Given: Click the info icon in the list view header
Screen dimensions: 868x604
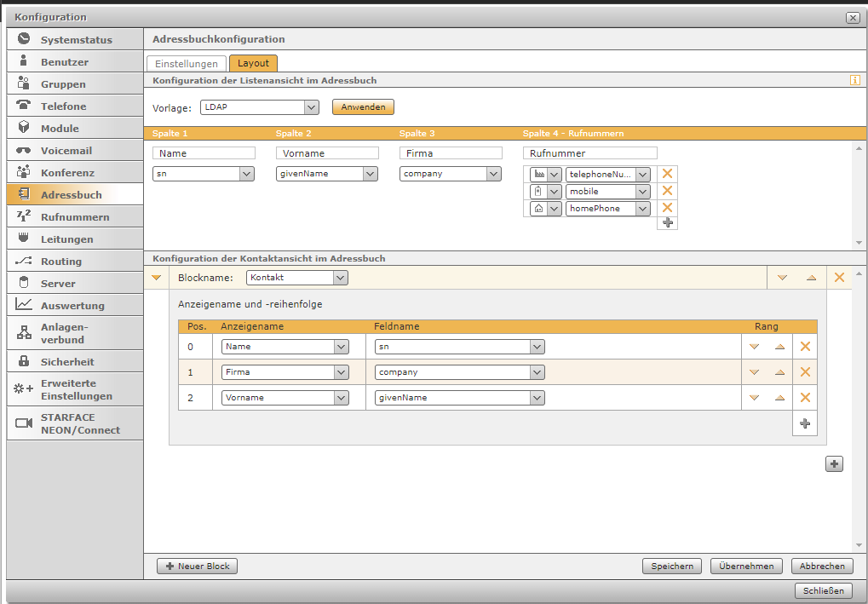Looking at the screenshot, I should 854,80.
